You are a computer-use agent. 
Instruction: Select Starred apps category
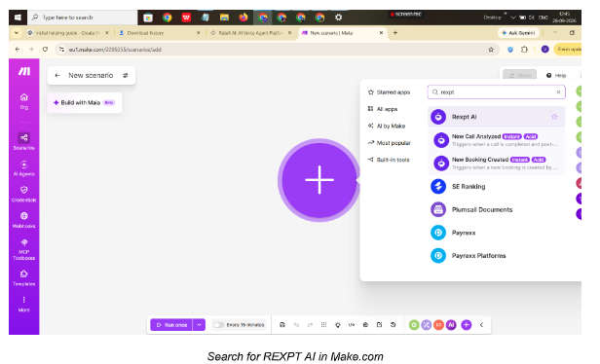pos(389,92)
